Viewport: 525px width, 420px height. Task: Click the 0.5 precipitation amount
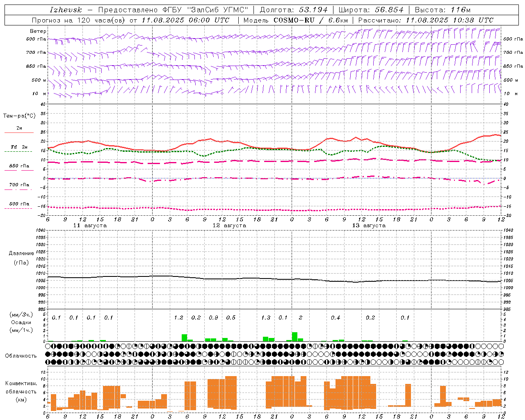click(231, 318)
